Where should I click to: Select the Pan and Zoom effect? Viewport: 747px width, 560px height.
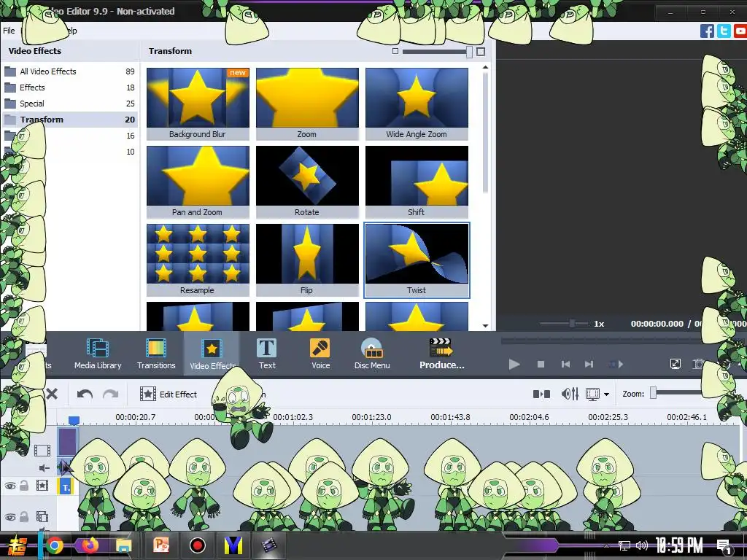tap(198, 182)
